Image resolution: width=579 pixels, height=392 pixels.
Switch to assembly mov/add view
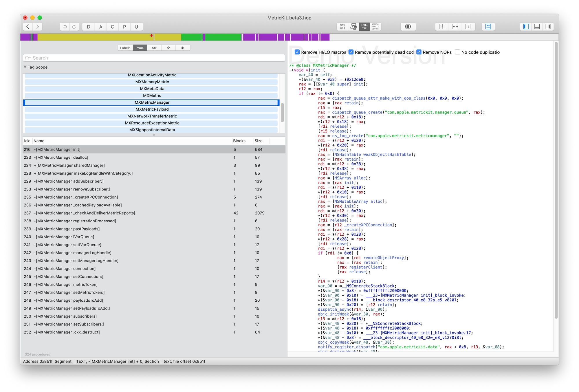342,27
